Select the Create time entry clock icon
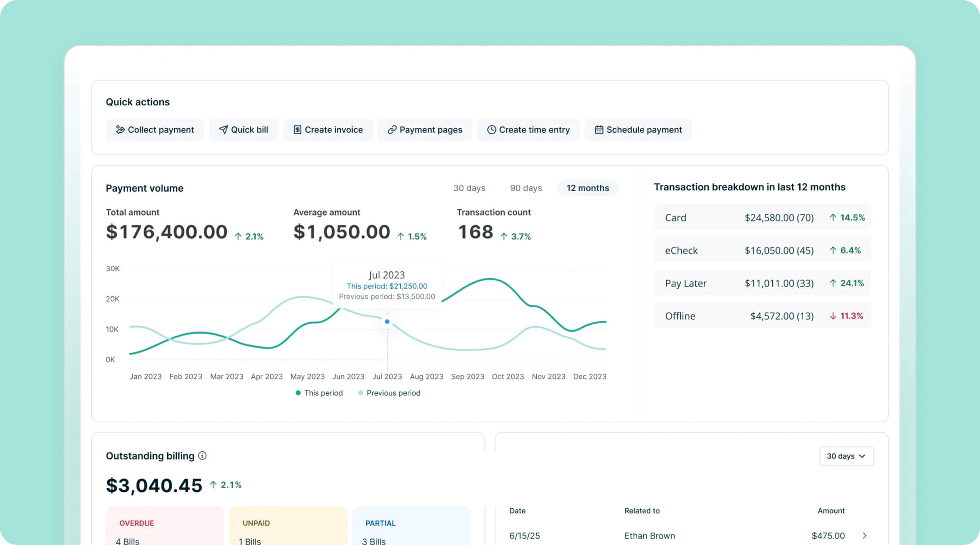Image resolution: width=980 pixels, height=545 pixels. tap(492, 130)
